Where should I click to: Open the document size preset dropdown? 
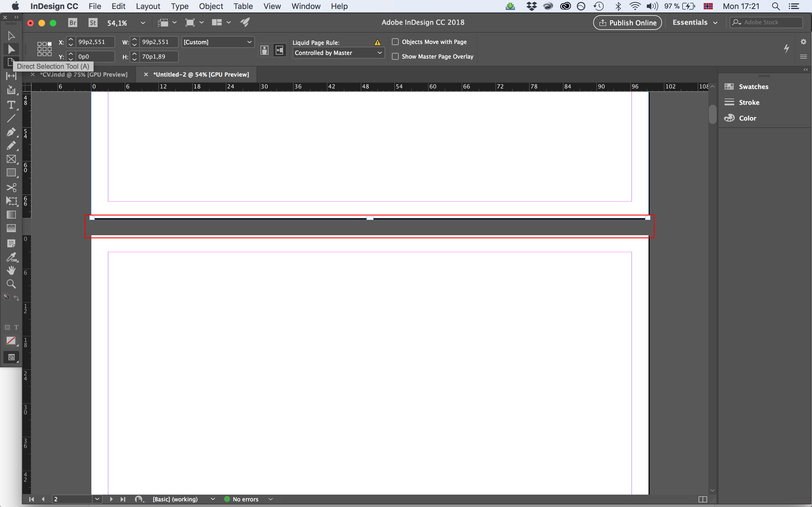[217, 41]
